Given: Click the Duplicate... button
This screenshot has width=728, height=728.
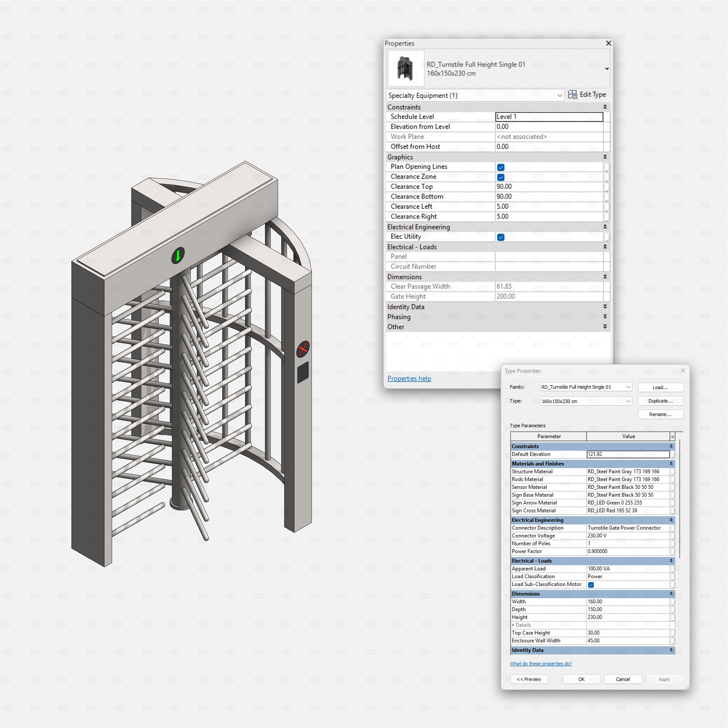Looking at the screenshot, I should 661,401.
